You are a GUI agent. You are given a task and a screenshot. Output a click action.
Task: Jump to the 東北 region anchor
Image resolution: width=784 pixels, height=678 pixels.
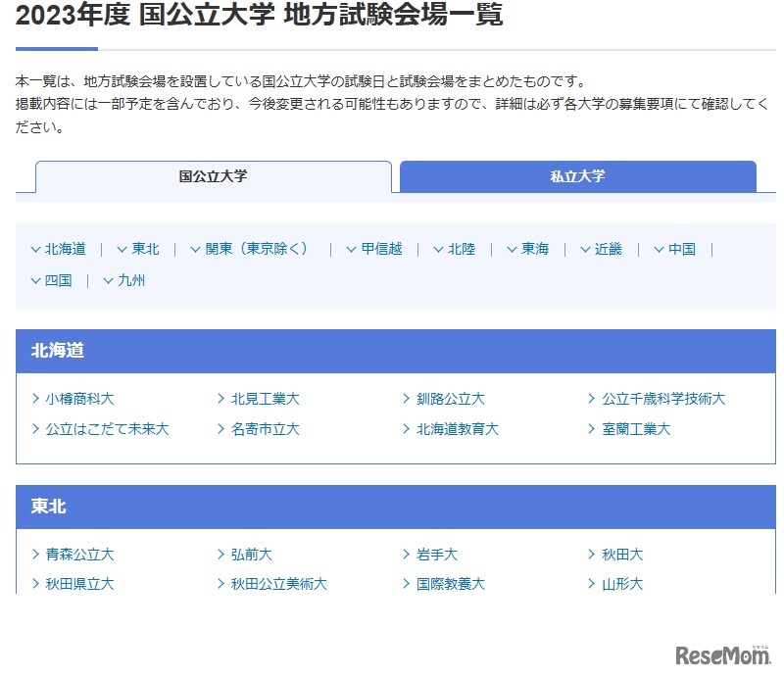[x=138, y=249]
